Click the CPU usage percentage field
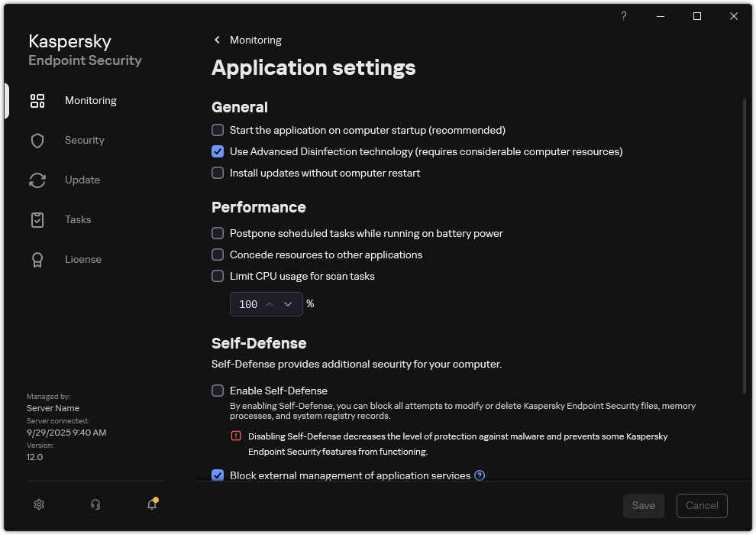Screen dimensions: 756x535 point(248,303)
